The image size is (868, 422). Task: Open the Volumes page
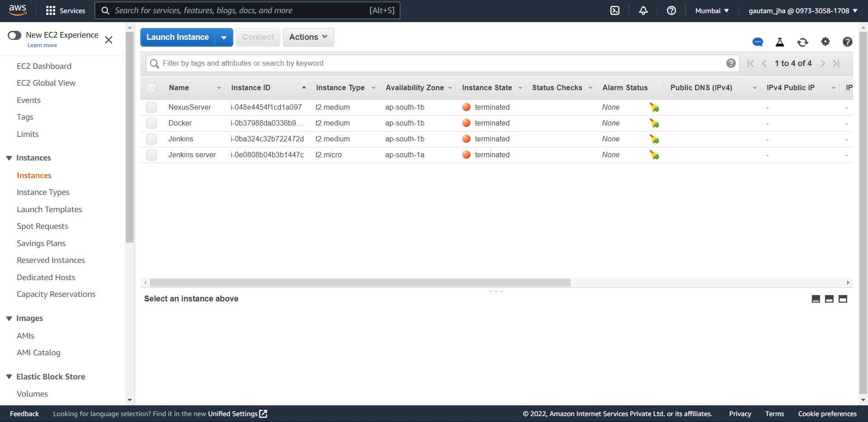coord(32,394)
